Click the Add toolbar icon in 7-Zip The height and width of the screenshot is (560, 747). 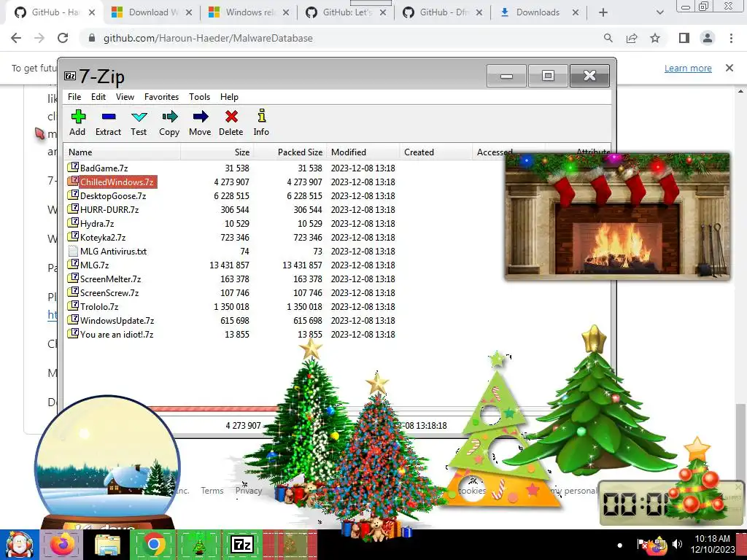click(x=77, y=122)
